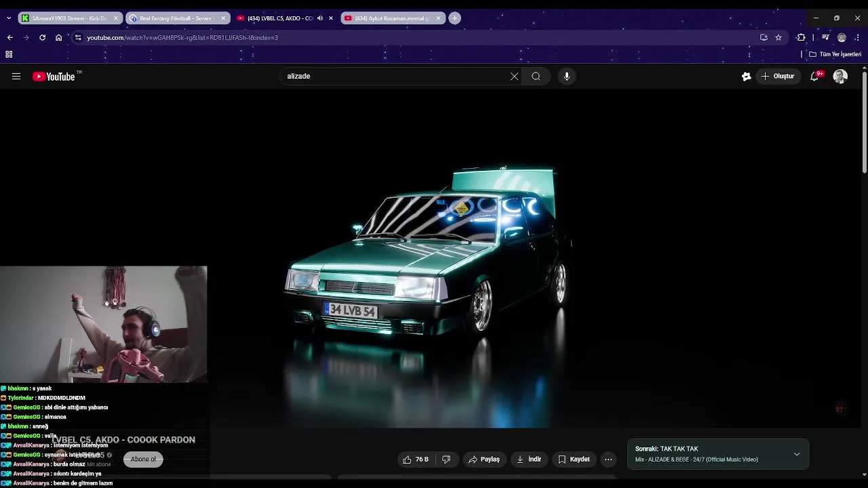
Task: Click 'Mix - ALIZADE & BEGE' text
Action: [x=696, y=460]
